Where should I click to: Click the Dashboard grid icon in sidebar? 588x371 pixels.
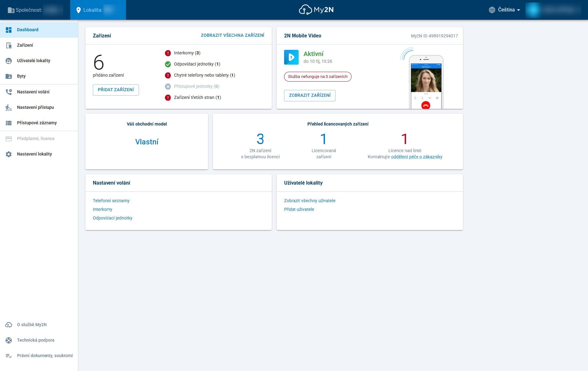9,30
